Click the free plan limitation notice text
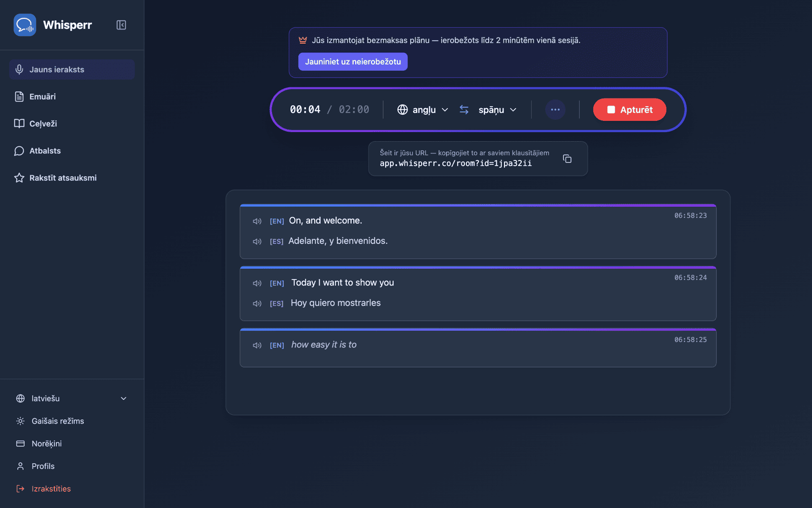The image size is (812, 508). (446, 40)
